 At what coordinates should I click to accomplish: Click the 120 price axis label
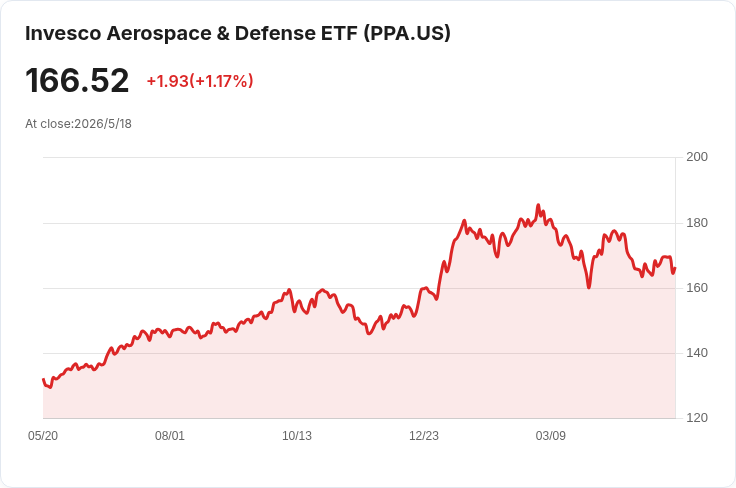(697, 418)
